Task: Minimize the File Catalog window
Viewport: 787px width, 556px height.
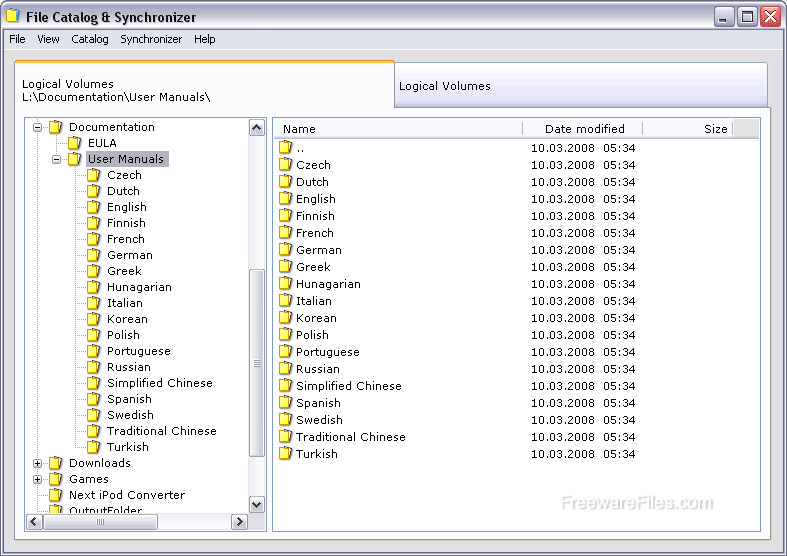Action: pyautogui.click(x=723, y=17)
